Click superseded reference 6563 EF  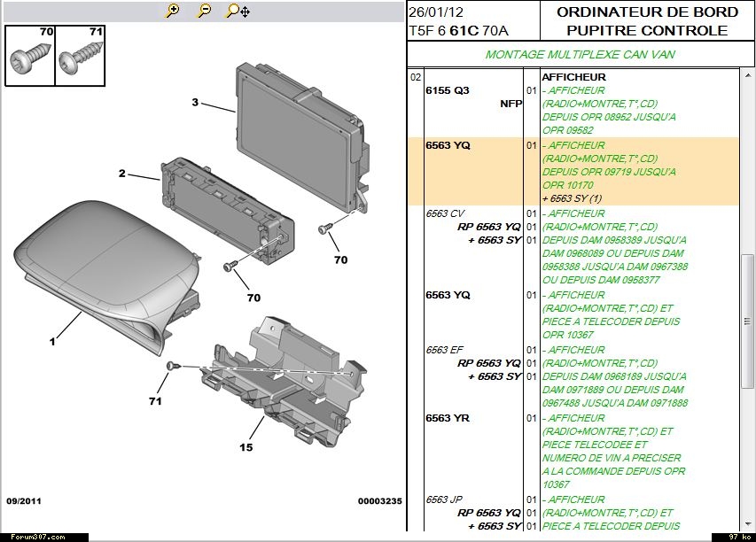[x=445, y=350]
